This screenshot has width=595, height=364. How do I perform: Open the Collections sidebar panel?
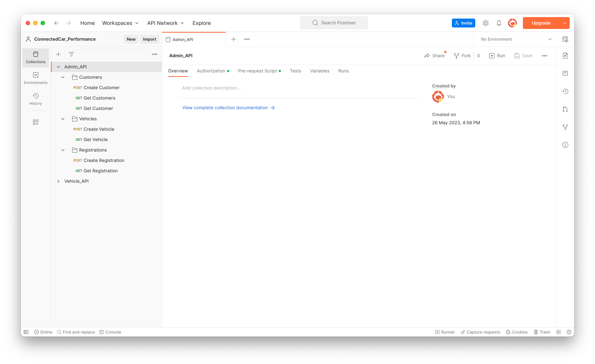point(36,58)
